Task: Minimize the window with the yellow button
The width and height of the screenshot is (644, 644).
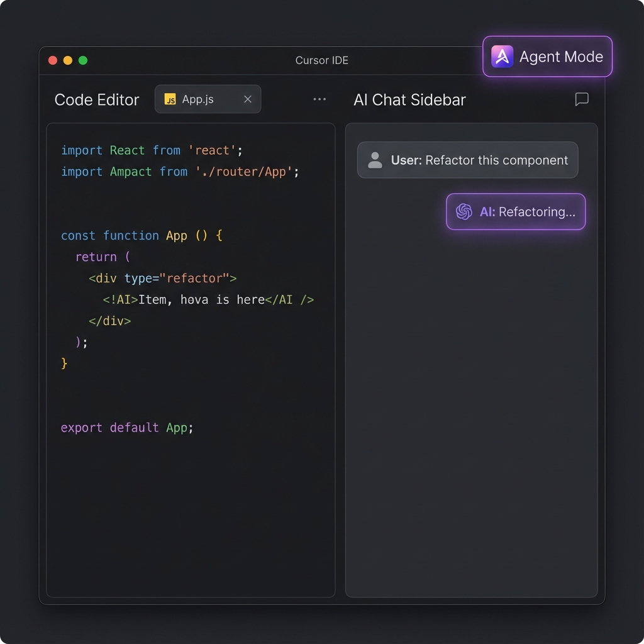Action: tap(68, 60)
